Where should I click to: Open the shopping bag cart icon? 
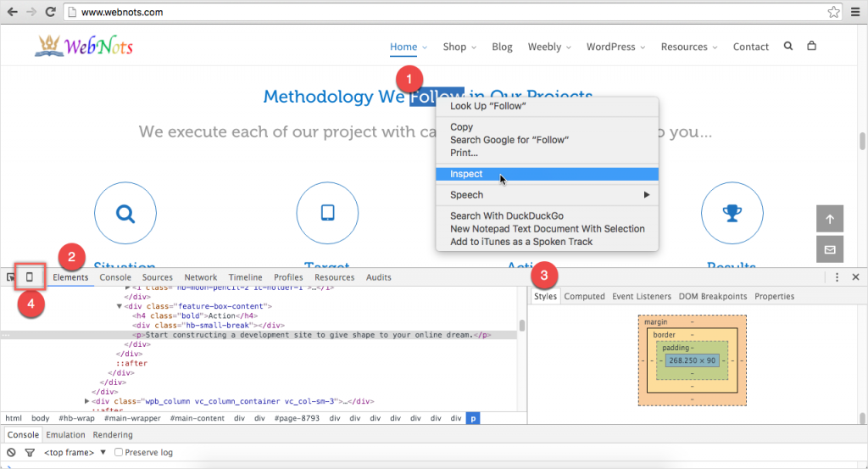pyautogui.click(x=811, y=47)
